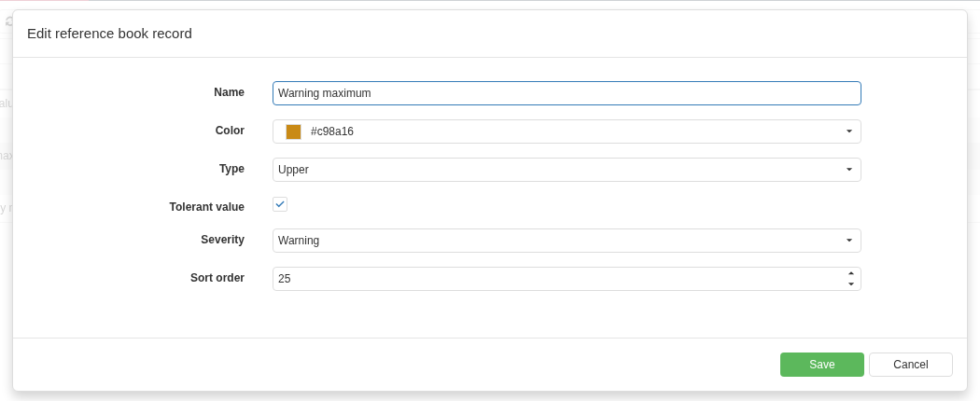The width and height of the screenshot is (980, 401).
Task: Uncheck the Tolerant value checkbox
Action: [280, 204]
